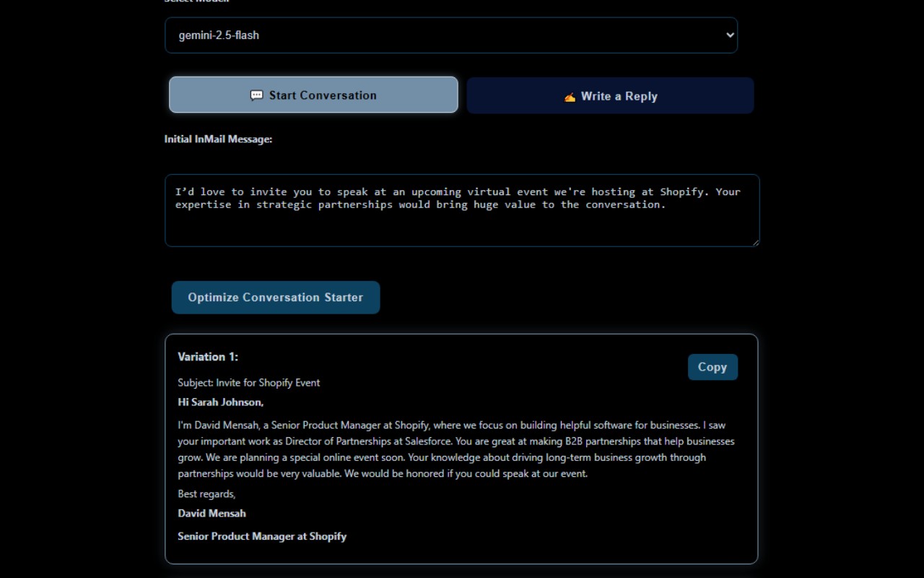Image resolution: width=924 pixels, height=578 pixels.
Task: Click the resize grip of the InMail textarea
Action: click(x=755, y=242)
